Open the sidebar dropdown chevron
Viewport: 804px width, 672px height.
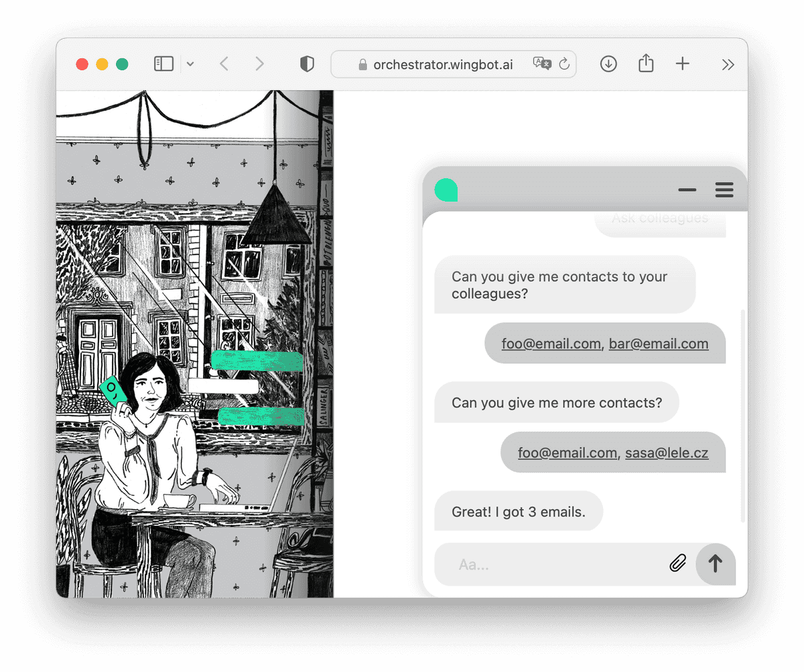pos(190,64)
